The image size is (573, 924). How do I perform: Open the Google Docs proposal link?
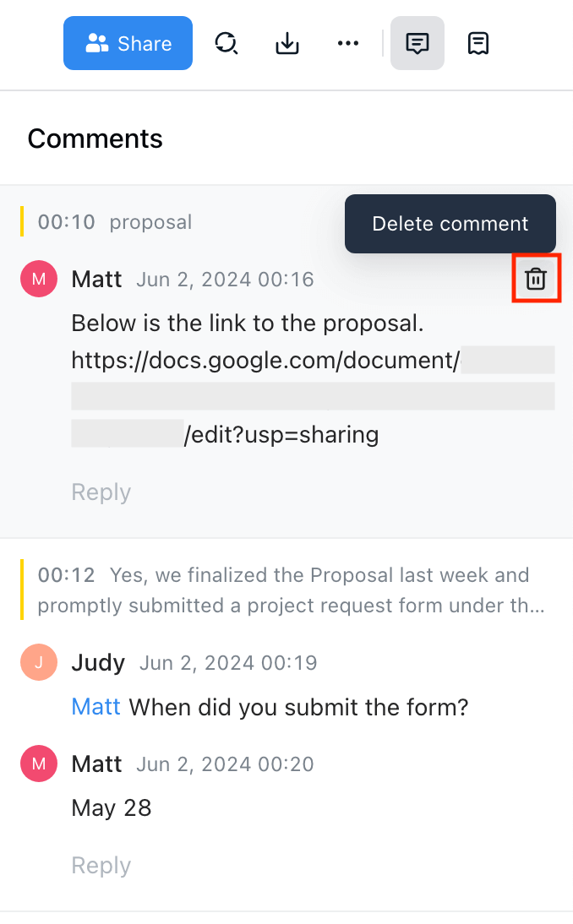pos(265,361)
